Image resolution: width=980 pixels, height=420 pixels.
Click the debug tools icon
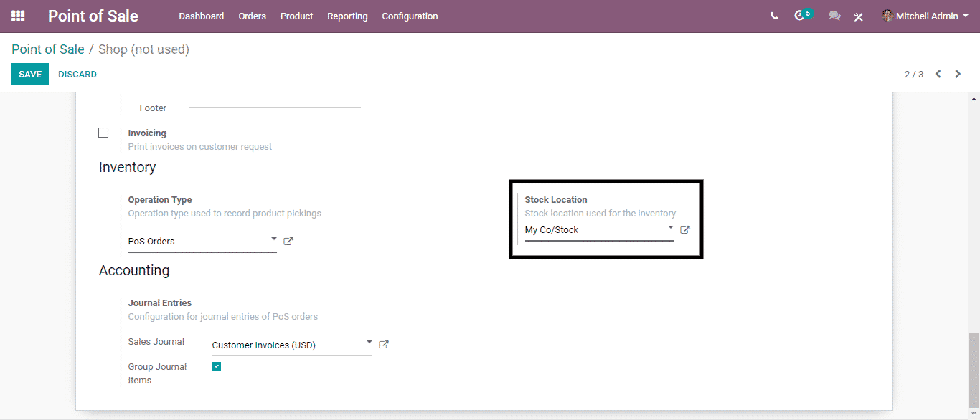pos(858,16)
